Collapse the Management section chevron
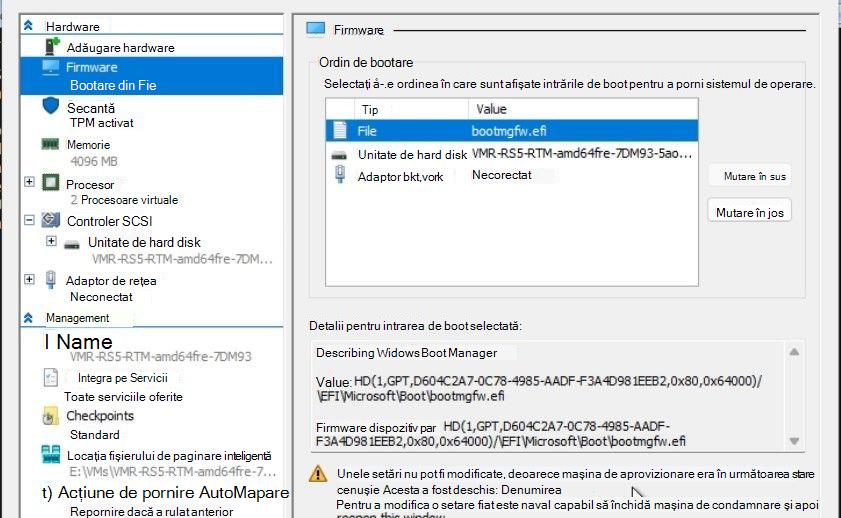841x518 pixels. pos(28,317)
